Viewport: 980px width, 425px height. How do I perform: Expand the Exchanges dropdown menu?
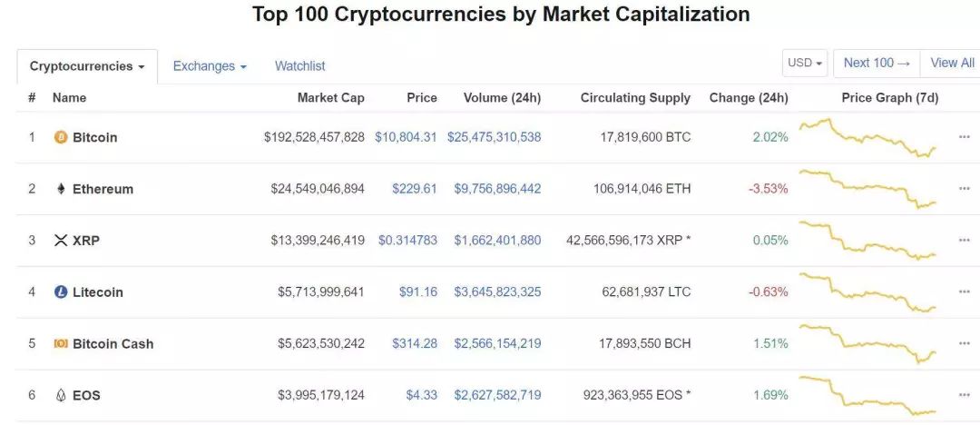210,65
